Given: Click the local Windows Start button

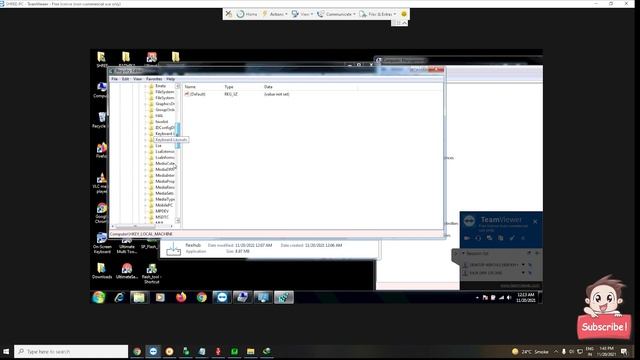Looking at the screenshot, I should click(x=6, y=351).
